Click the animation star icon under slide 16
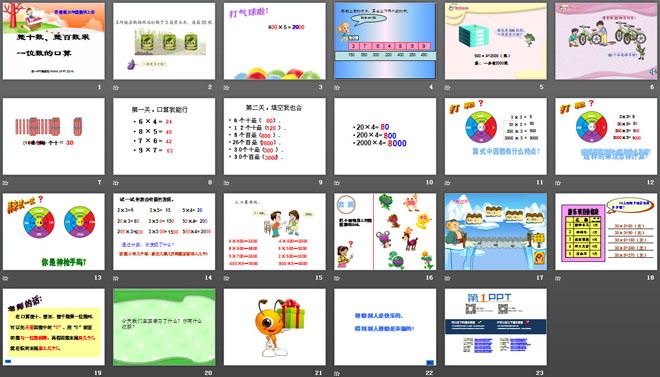Viewport: 660px width, 377px height. [337, 278]
